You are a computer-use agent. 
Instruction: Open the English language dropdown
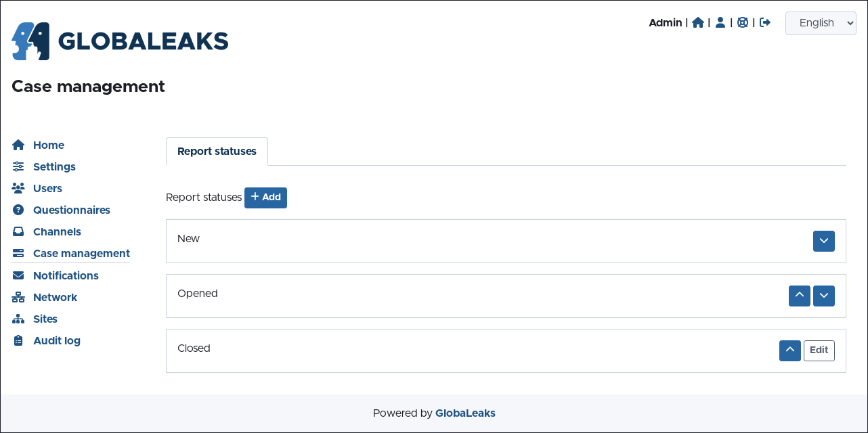click(821, 23)
